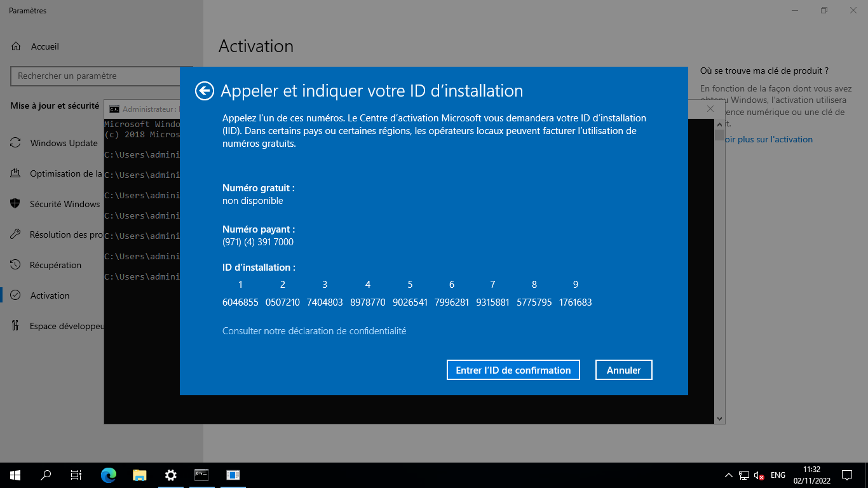Viewport: 868px width, 488px height.
Task: Minimize the Paramètres window
Action: tap(795, 10)
